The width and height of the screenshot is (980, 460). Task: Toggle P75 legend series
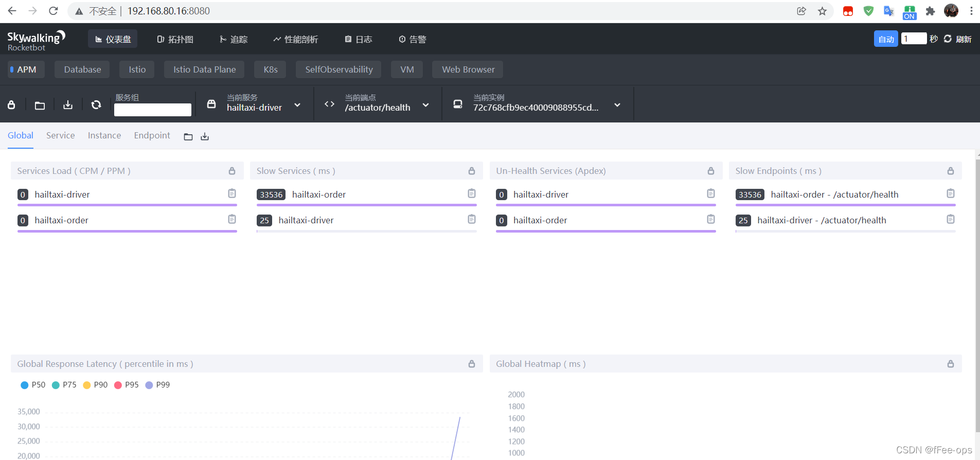[x=64, y=385]
